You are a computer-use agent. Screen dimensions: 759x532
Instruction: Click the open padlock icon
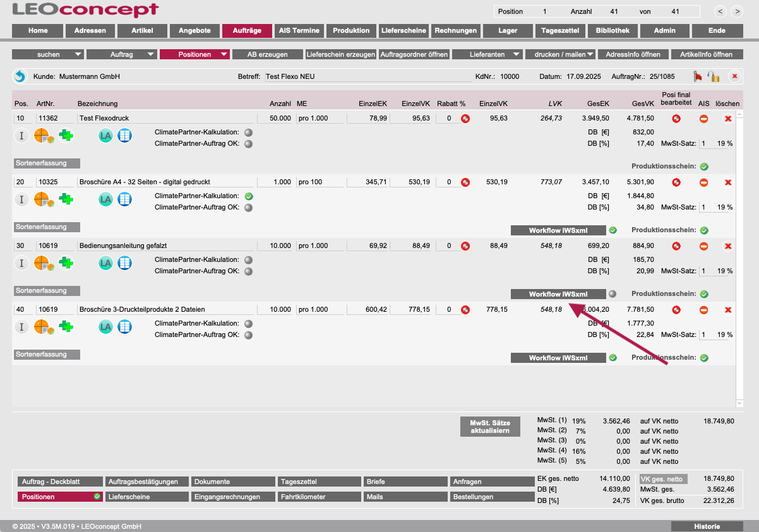(x=714, y=76)
